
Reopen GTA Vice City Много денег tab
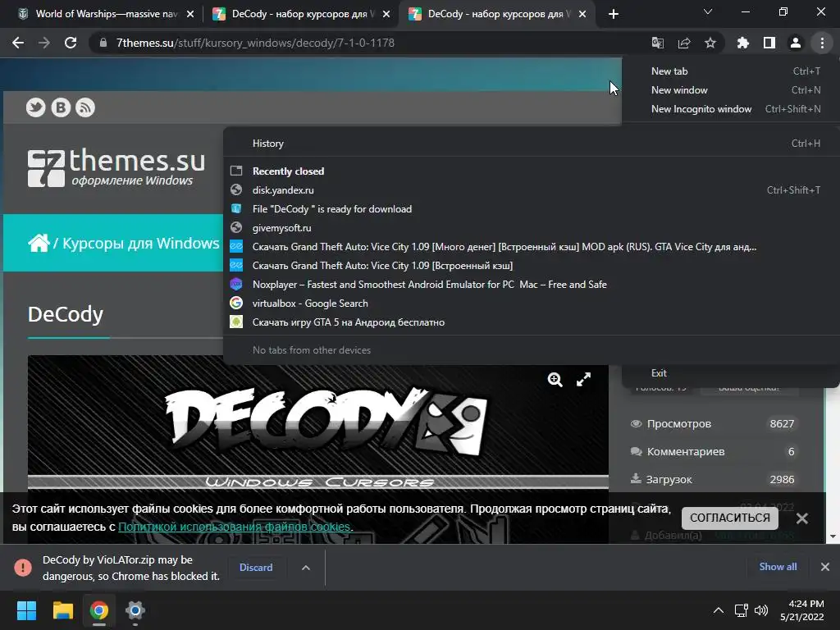coord(532,247)
